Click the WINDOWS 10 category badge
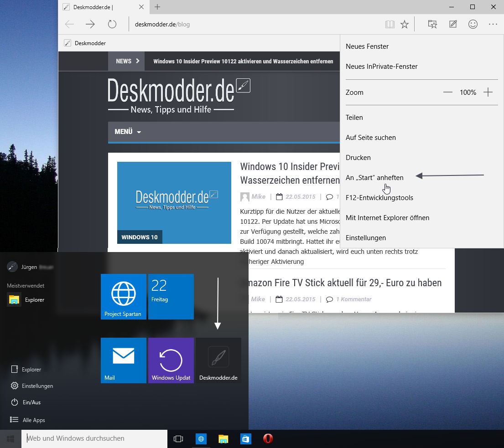 tap(140, 237)
